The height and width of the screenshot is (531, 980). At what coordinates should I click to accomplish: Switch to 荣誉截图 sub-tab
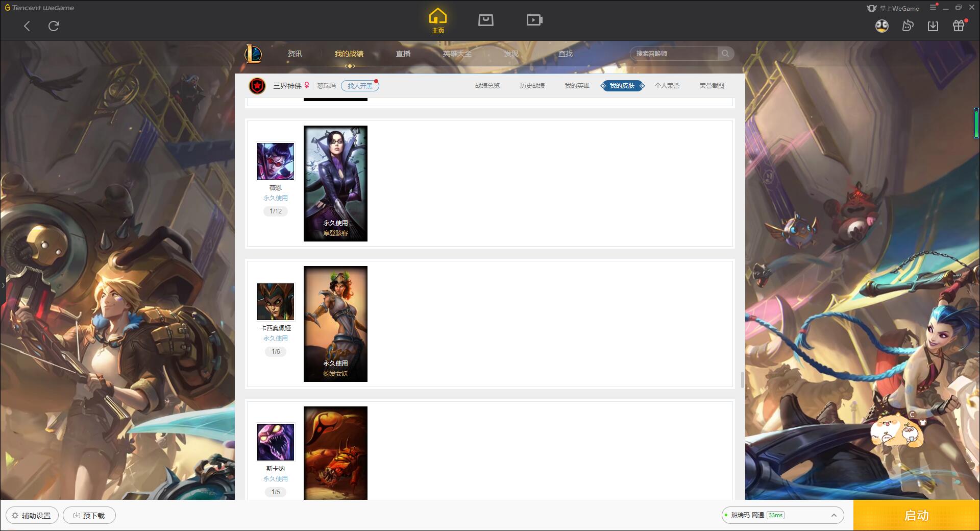pos(712,86)
